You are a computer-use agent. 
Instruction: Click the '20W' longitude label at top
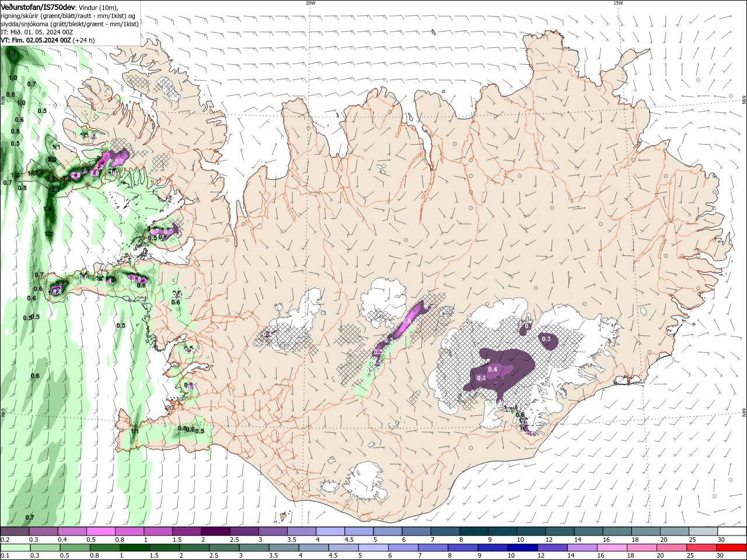coord(310,3)
